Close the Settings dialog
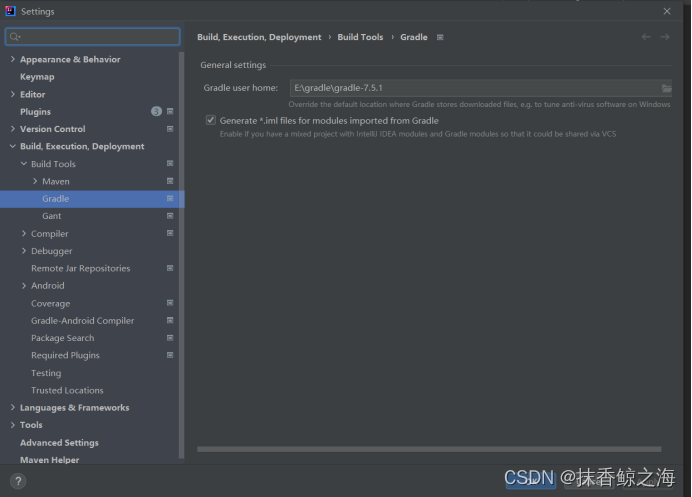 tap(667, 11)
